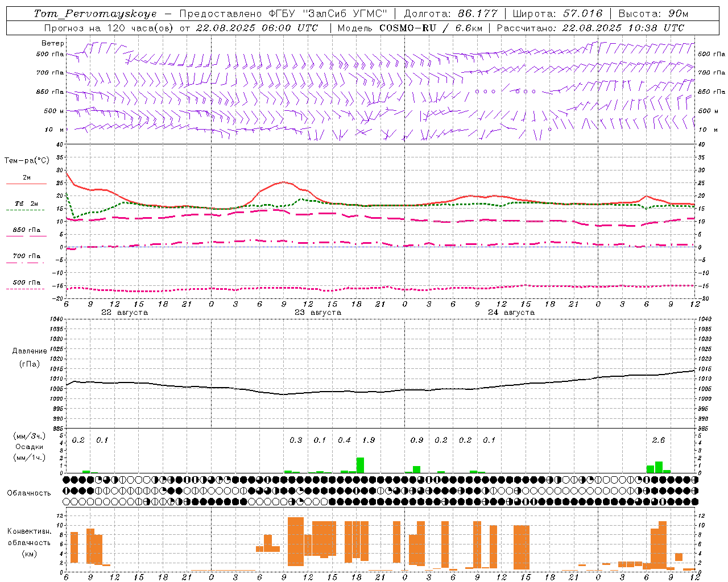Click the red 2м temperature legend line

click(x=26, y=184)
